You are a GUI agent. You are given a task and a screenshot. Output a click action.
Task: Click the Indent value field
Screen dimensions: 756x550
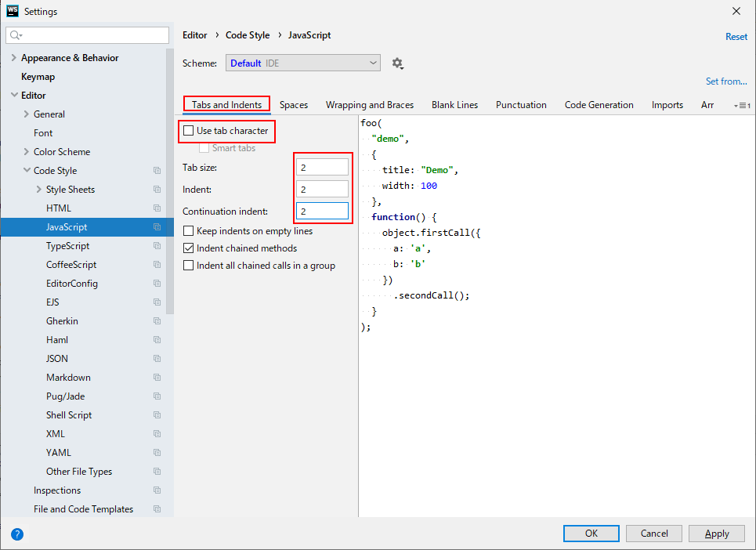click(x=322, y=189)
